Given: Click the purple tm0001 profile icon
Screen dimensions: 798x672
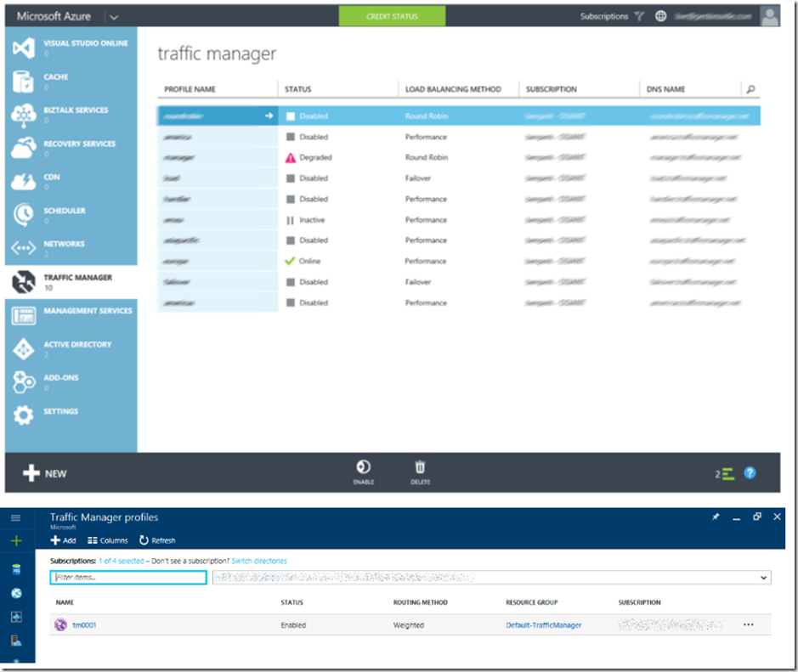Looking at the screenshot, I should 60,624.
